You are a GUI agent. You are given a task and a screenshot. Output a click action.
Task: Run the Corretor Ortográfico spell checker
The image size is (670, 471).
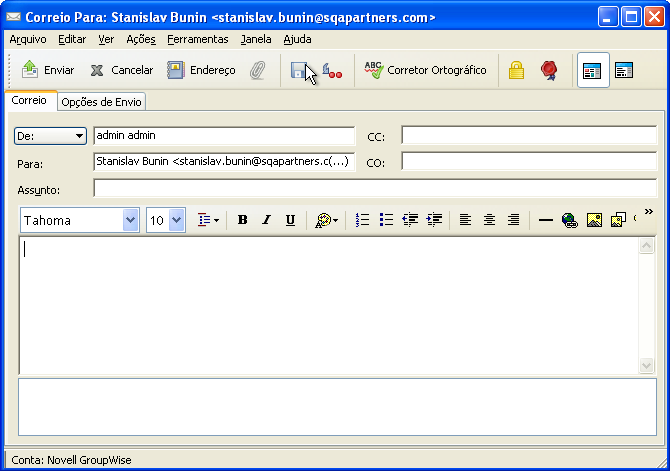tap(425, 70)
